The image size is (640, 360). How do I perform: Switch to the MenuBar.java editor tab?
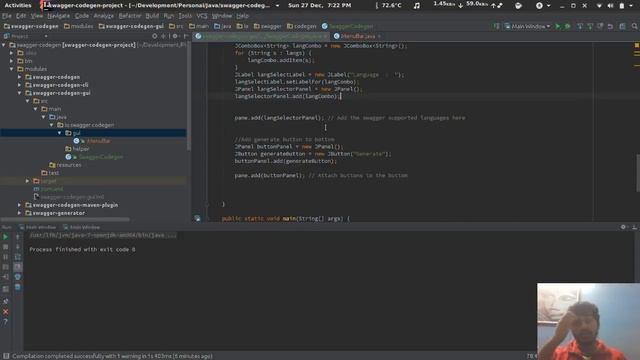coord(358,36)
